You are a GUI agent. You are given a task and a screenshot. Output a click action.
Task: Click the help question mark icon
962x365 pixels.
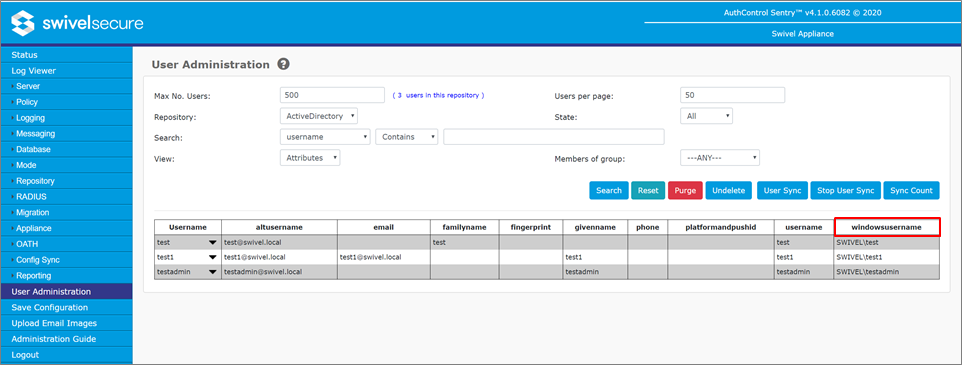[283, 64]
